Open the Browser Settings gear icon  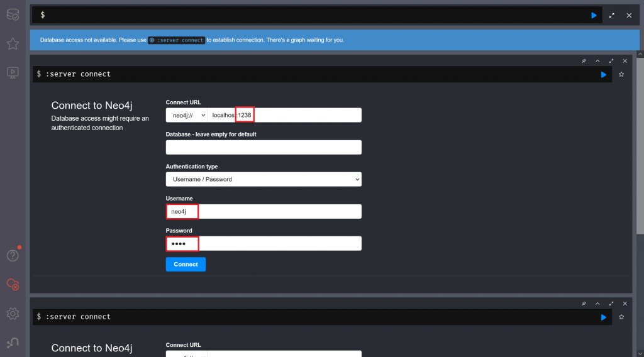[x=13, y=314]
